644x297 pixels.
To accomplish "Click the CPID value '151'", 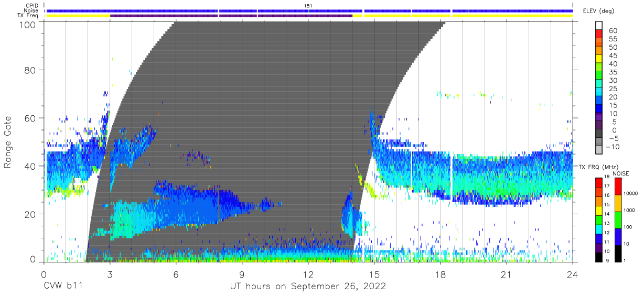I will tap(308, 6).
